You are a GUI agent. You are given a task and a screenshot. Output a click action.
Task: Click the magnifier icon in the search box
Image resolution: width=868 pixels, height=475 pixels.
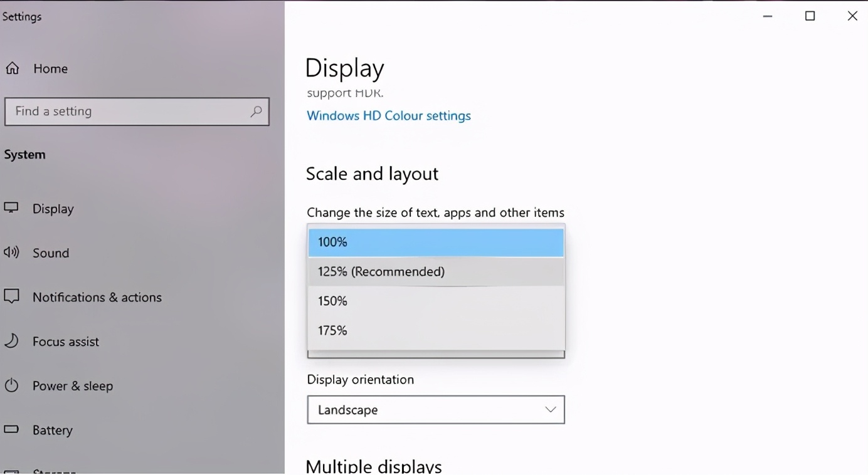256,111
